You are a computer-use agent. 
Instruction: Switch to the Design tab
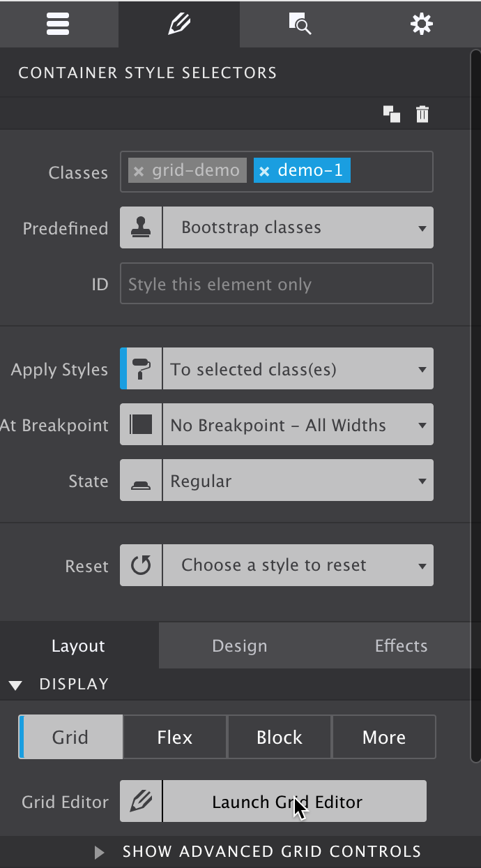[239, 645]
